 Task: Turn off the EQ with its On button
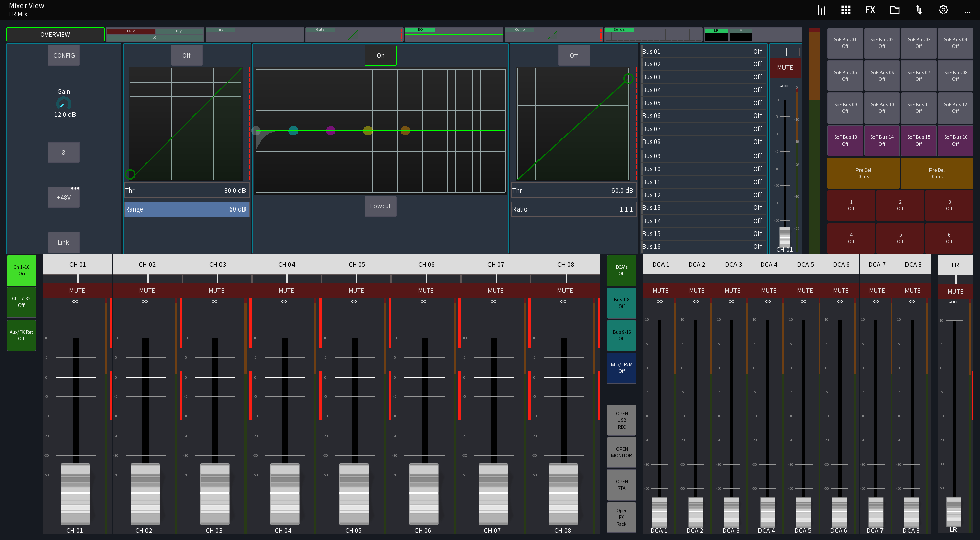click(380, 55)
